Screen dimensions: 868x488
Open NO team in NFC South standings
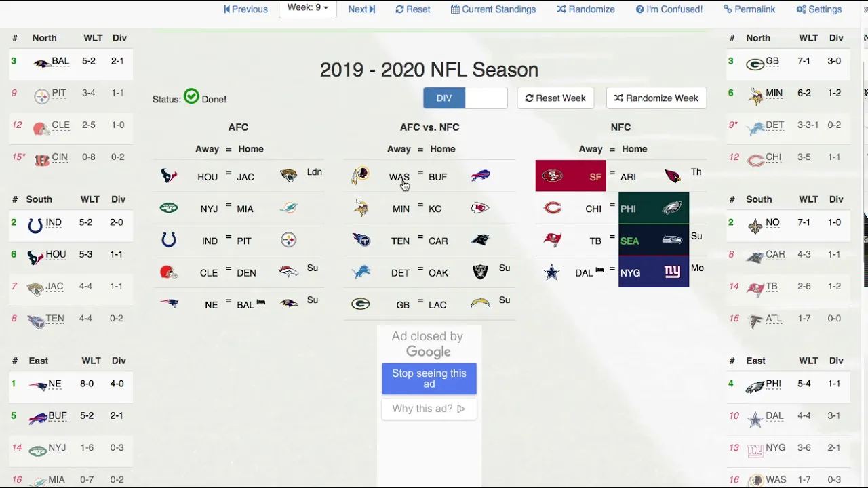click(772, 222)
